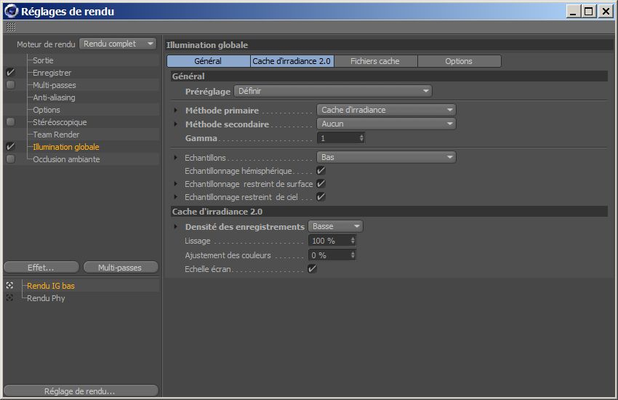The height and width of the screenshot is (400, 618).
Task: Open the Préréglage dropdown
Action: (x=333, y=91)
